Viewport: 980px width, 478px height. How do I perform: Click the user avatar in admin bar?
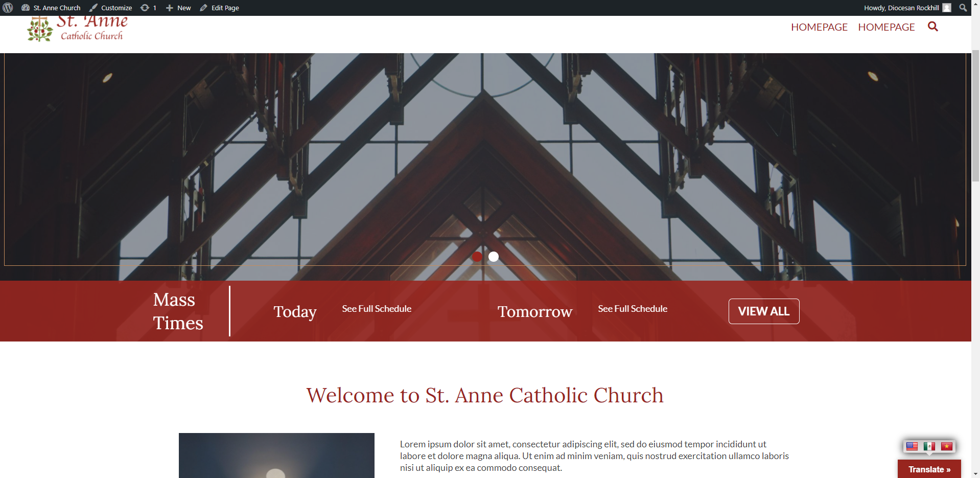(947, 8)
